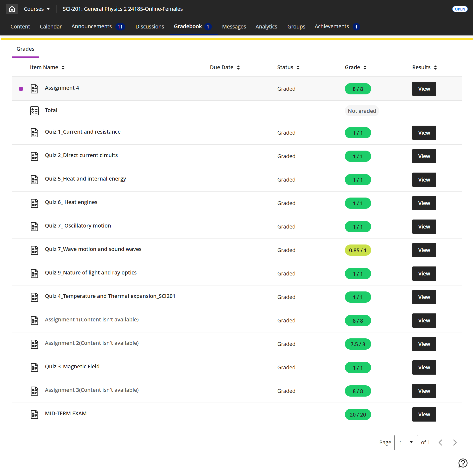Open the Assignment 4 item link
This screenshot has height=476, width=473.
tap(62, 88)
